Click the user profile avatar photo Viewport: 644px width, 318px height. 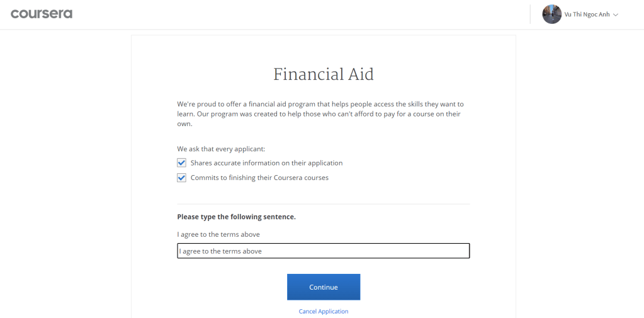click(551, 14)
